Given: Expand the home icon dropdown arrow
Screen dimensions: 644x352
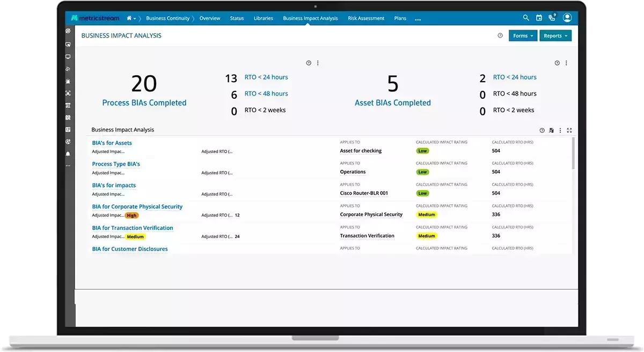Looking at the screenshot, I should point(135,18).
